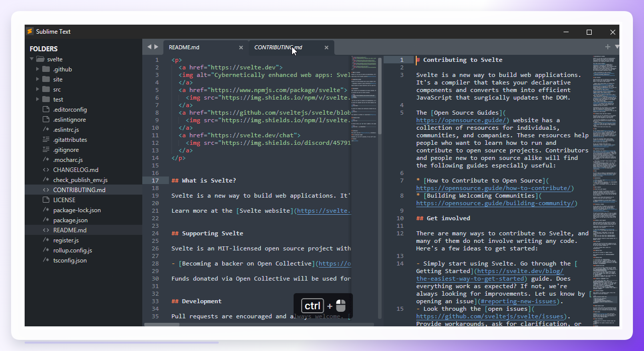Add a new tab with plus icon
This screenshot has width=644, height=351.
(607, 47)
